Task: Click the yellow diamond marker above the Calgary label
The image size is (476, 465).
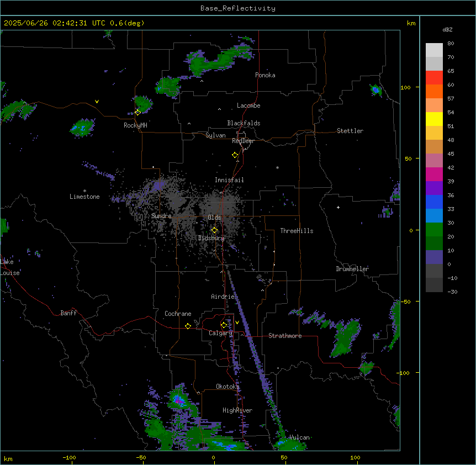Action: click(x=224, y=325)
